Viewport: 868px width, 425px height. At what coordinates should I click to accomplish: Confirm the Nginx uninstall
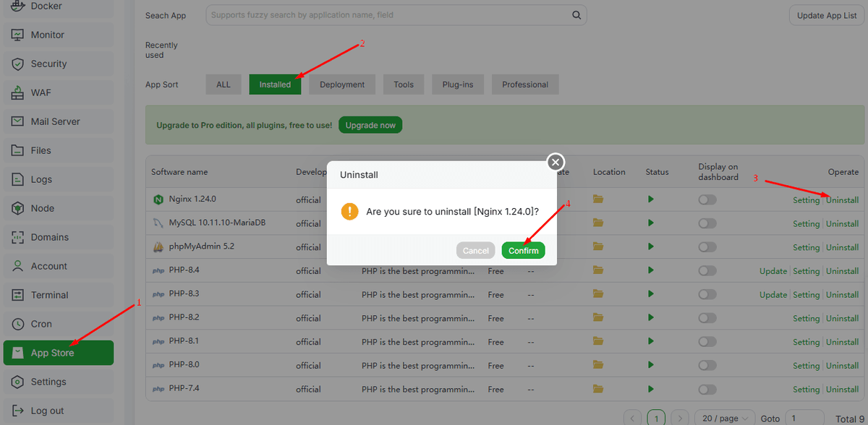(x=523, y=250)
